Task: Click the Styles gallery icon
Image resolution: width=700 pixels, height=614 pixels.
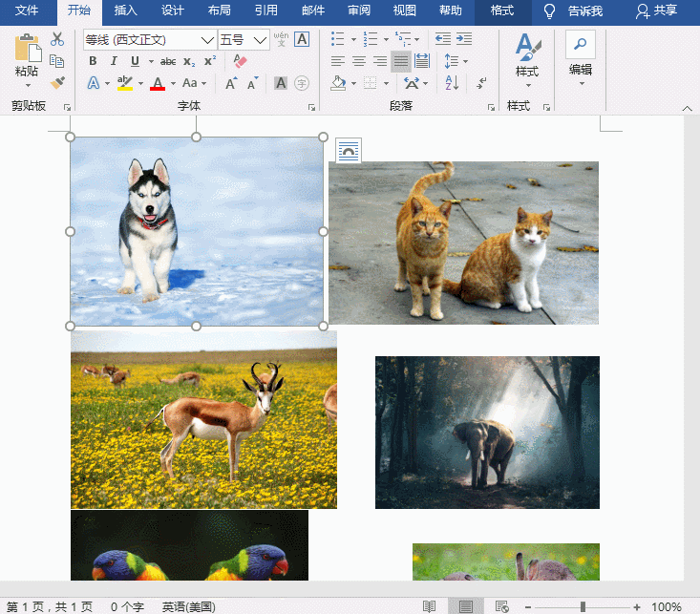Action: [x=528, y=47]
